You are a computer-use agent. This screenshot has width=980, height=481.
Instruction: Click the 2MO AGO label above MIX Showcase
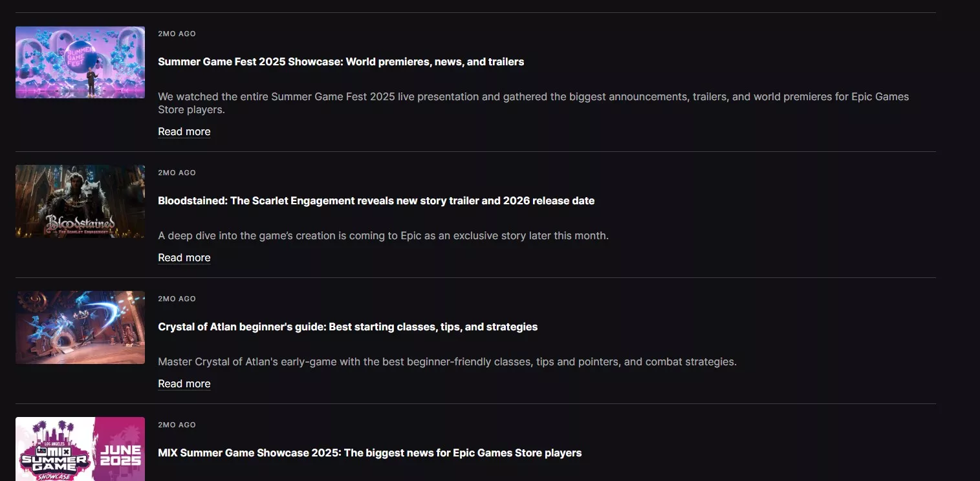point(177,425)
